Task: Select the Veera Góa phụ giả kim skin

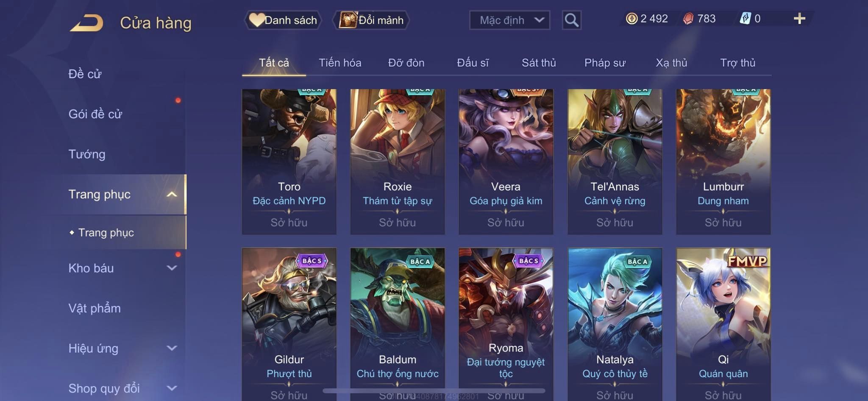Action: click(506, 162)
